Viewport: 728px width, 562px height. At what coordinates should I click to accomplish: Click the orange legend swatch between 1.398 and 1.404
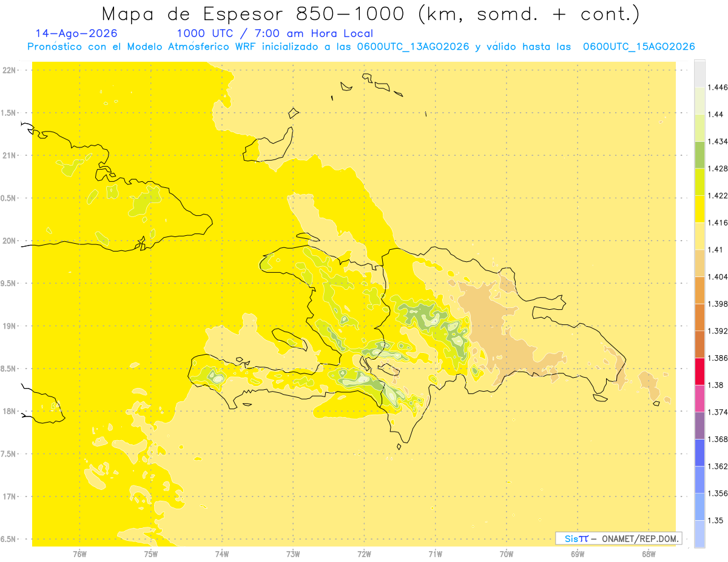(x=699, y=290)
